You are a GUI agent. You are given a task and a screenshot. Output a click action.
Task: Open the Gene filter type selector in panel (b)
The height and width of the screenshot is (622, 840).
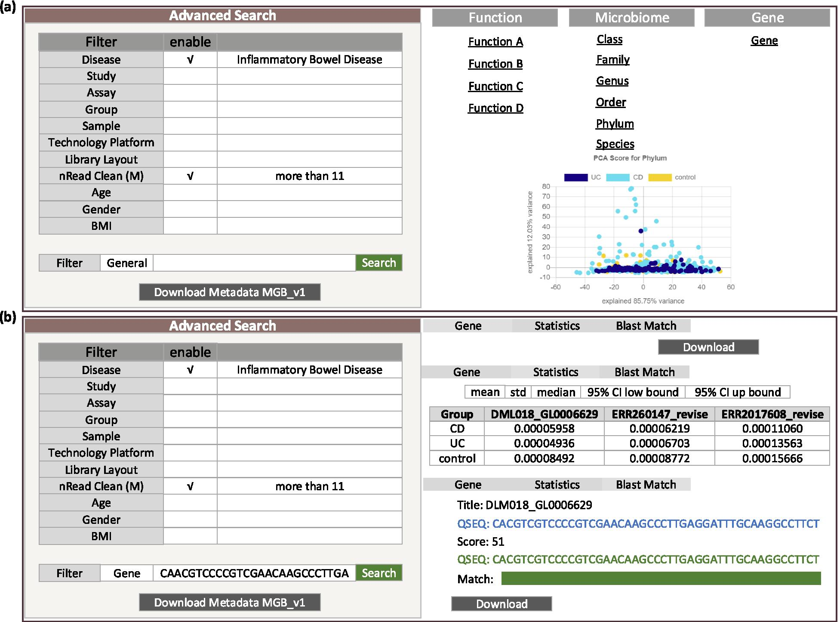127,573
